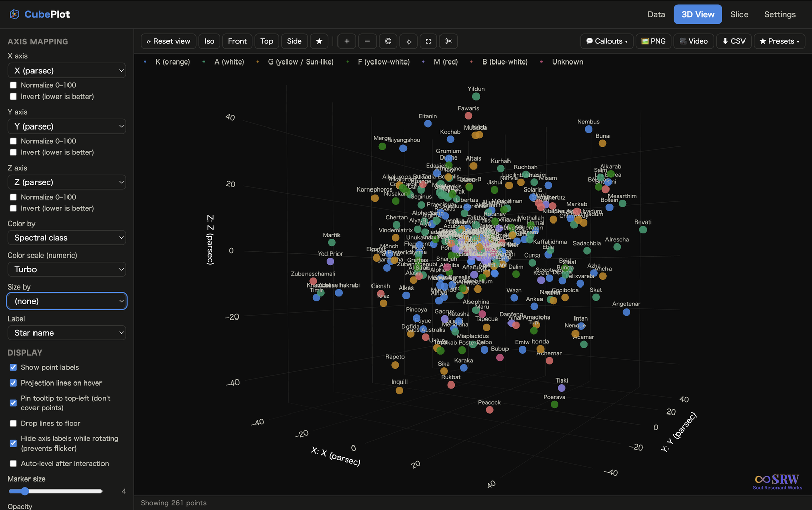The width and height of the screenshot is (812, 510).
Task: Enable Normalize 0–100 under X axis
Action: click(13, 85)
